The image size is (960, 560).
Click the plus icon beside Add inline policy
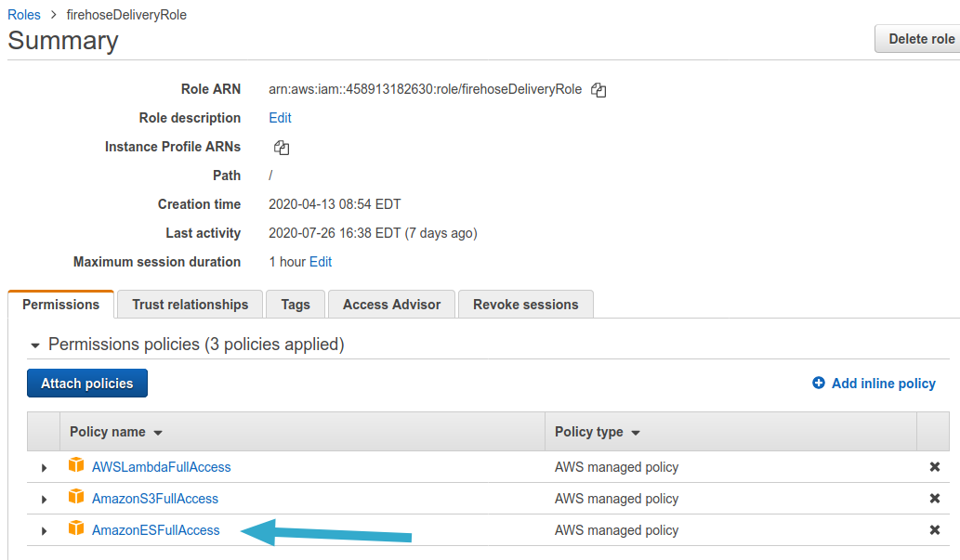(x=818, y=384)
